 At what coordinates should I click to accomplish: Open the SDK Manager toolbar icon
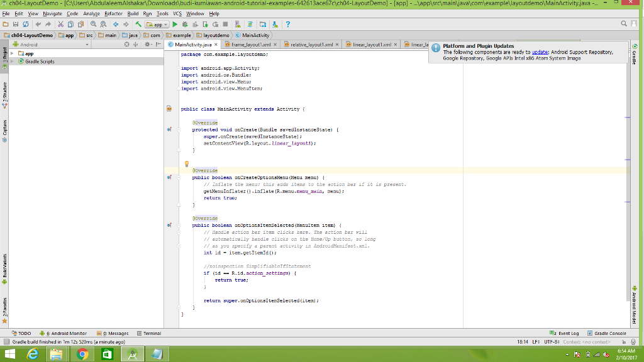(274, 25)
